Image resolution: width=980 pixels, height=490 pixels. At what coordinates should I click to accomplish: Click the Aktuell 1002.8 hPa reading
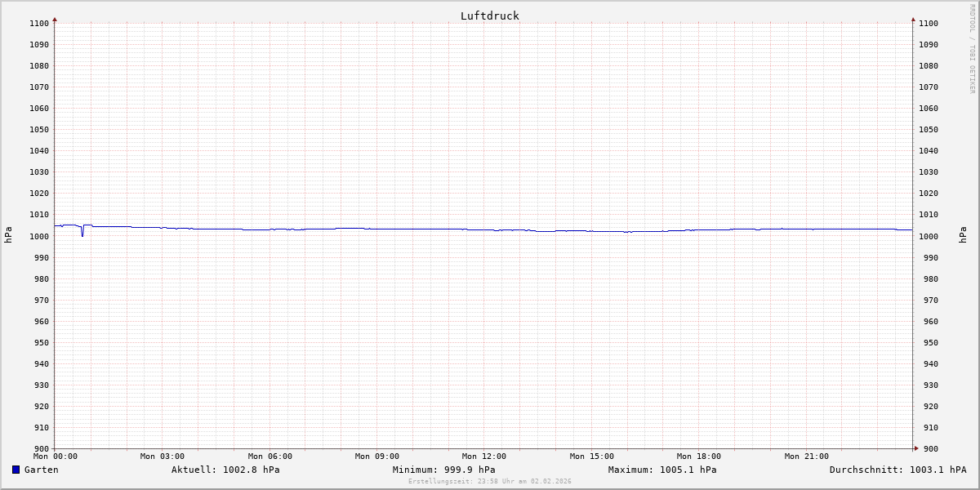point(225,470)
